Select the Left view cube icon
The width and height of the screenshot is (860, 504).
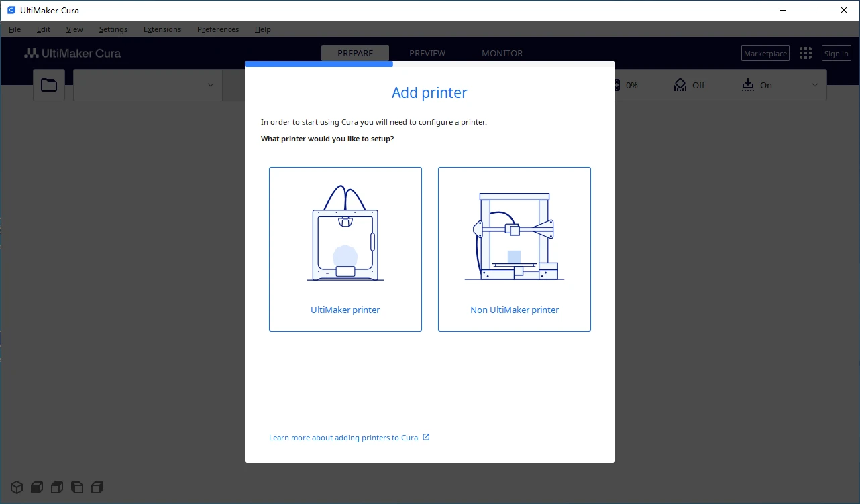click(77, 487)
